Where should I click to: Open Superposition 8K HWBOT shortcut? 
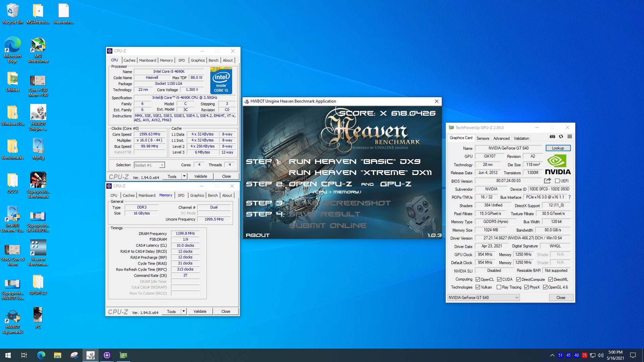tap(38, 221)
